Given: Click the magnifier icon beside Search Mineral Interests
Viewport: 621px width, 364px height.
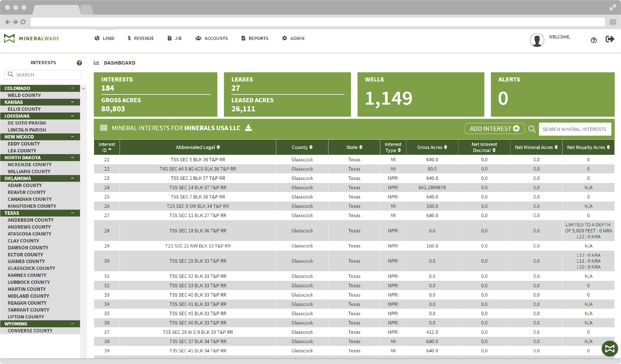Looking at the screenshot, I should click(x=532, y=129).
